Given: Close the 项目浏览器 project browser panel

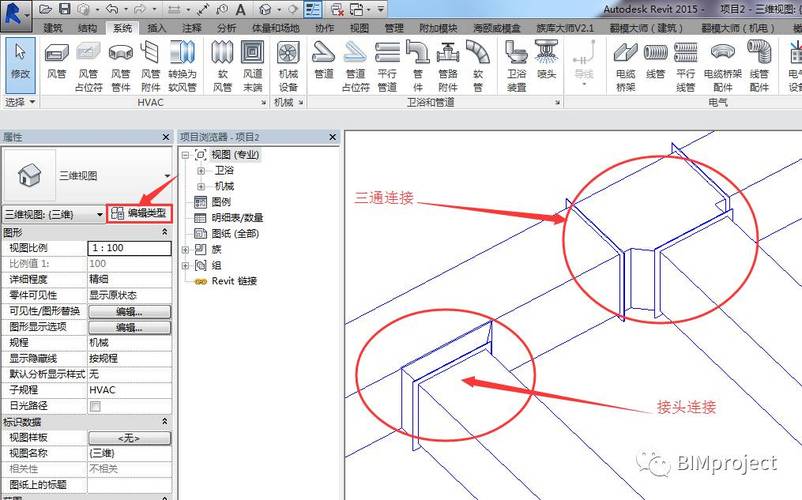Looking at the screenshot, I should coord(332,137).
